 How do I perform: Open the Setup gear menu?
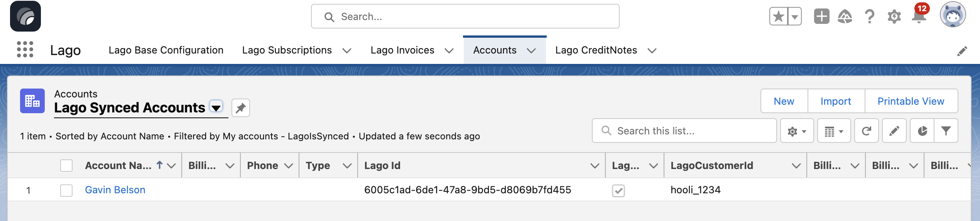click(894, 17)
